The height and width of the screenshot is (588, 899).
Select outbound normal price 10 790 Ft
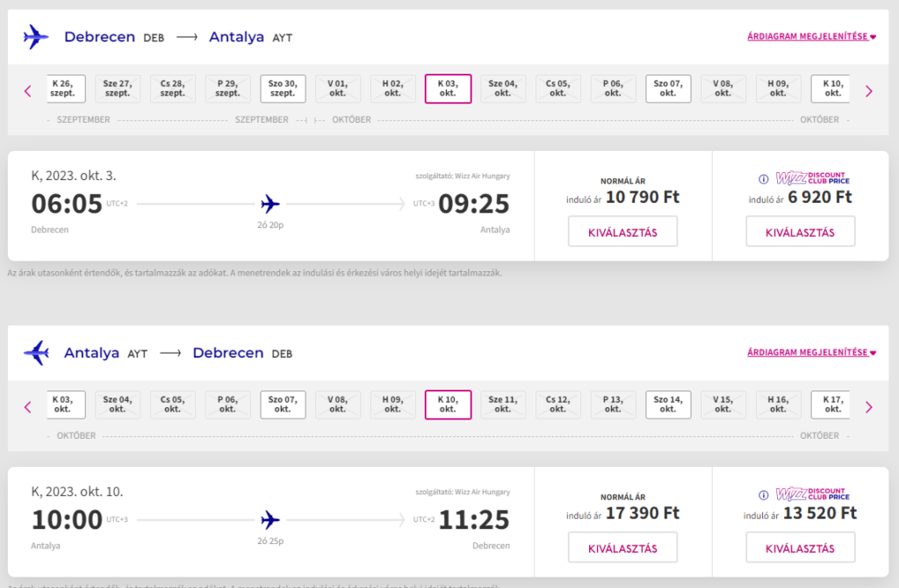coord(622,232)
